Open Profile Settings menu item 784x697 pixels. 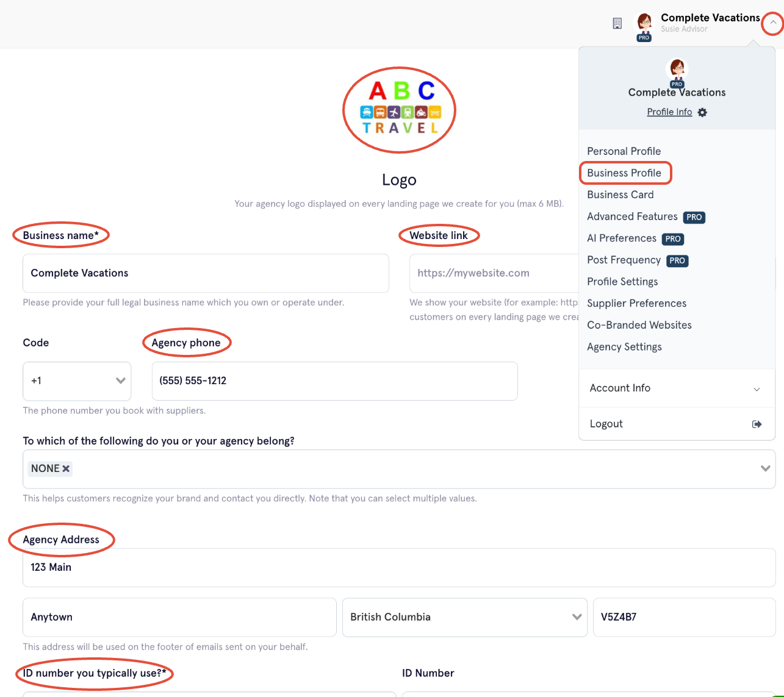pyautogui.click(x=622, y=282)
